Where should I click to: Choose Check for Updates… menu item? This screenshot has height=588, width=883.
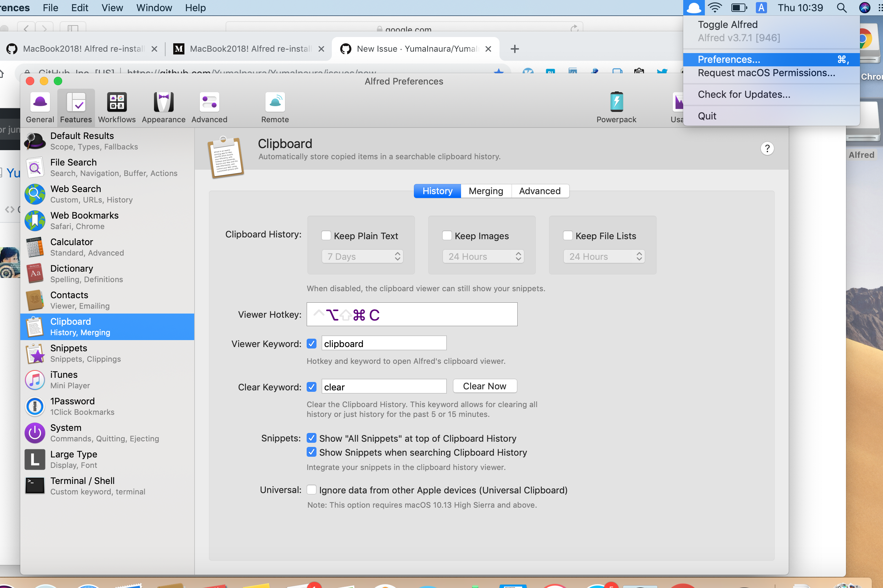[x=771, y=94]
